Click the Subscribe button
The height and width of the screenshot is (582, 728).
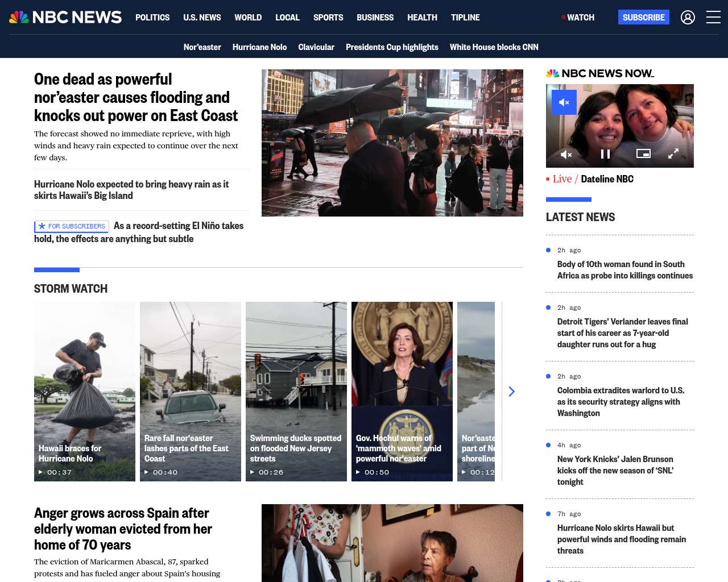tap(644, 17)
